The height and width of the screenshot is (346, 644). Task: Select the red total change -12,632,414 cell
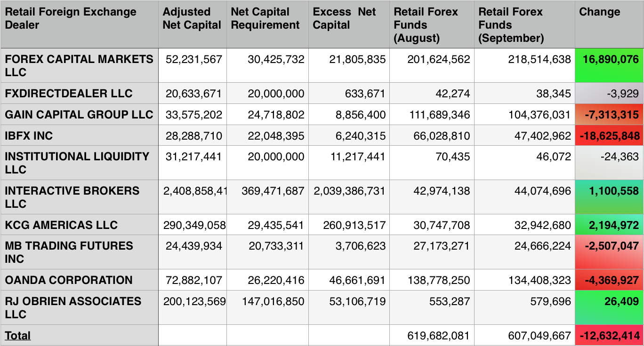[609, 336]
